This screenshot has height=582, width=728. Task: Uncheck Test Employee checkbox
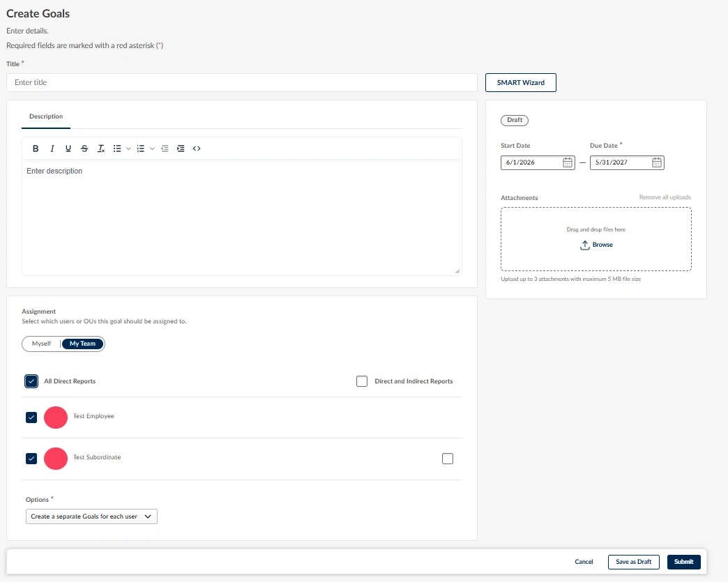(31, 418)
